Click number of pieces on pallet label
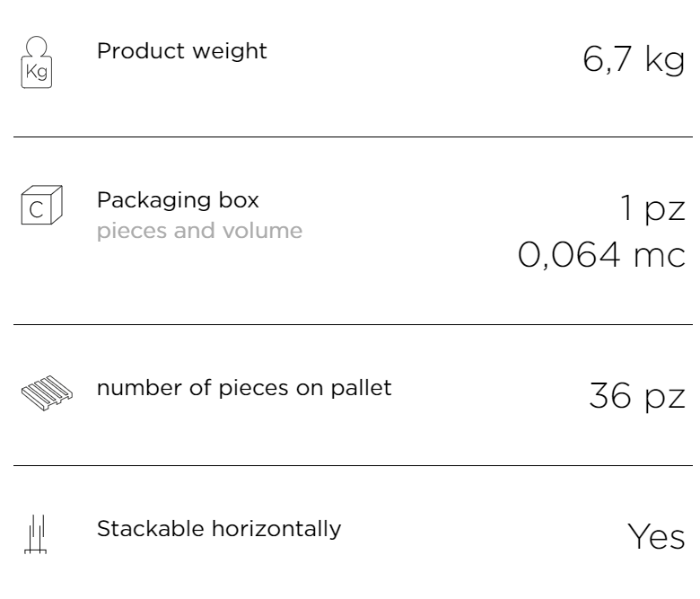700x599 pixels. 244,388
